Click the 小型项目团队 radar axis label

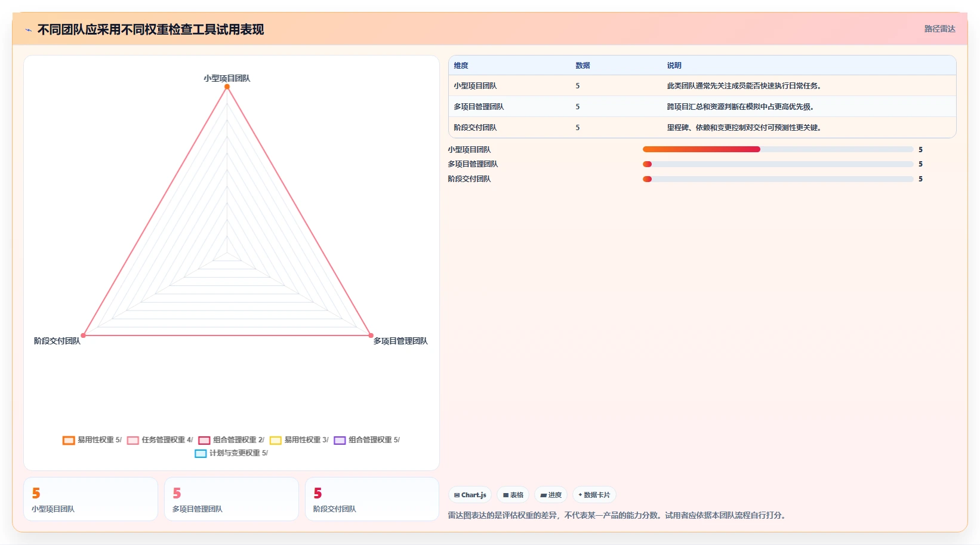(227, 78)
